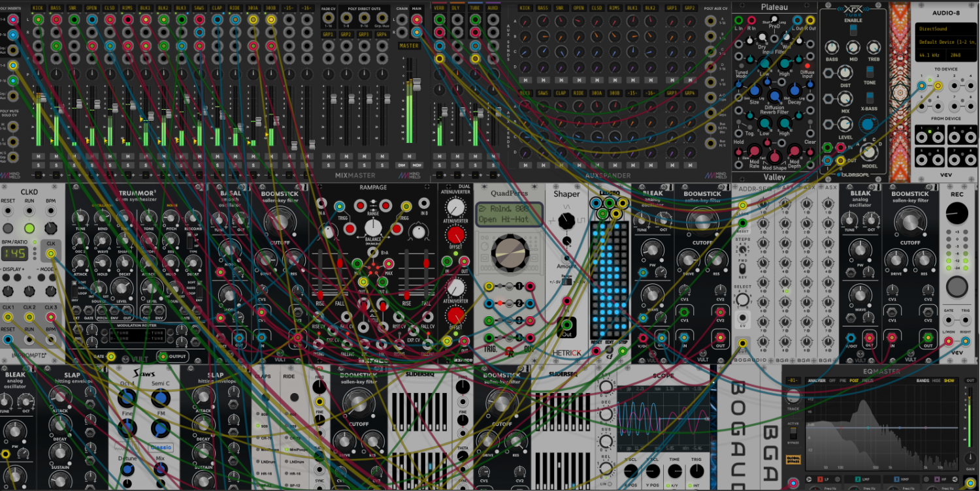The height and width of the screenshot is (491, 980).
Task: Mute the MASTER channel in MixMaster
Action: 409,157
